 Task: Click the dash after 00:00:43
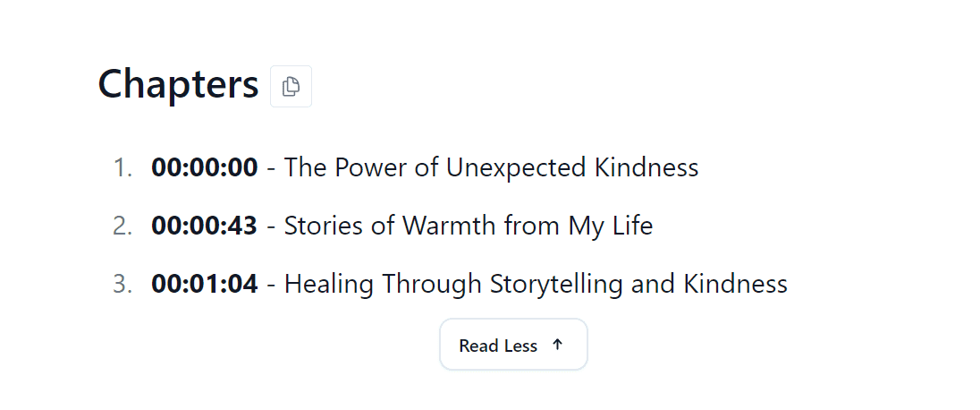(271, 227)
